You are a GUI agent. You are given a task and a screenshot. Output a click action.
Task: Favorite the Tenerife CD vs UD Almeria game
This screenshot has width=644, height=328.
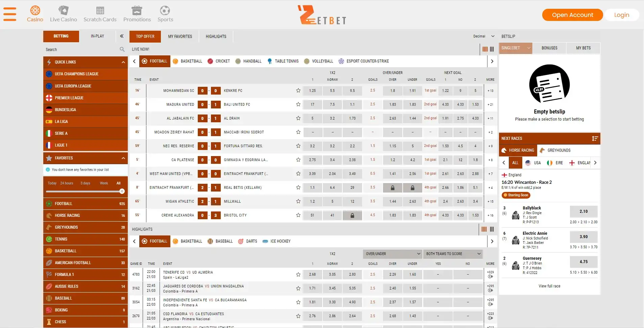(298, 275)
